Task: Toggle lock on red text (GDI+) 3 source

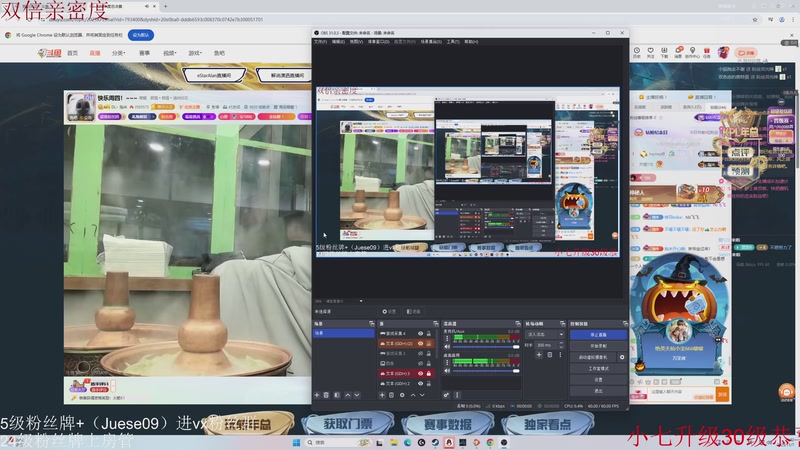Action: (x=429, y=373)
